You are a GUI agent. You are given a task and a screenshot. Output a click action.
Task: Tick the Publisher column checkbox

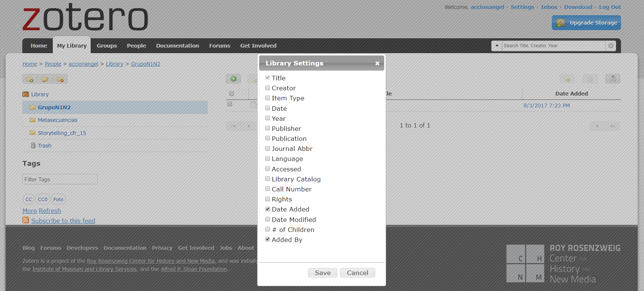pos(268,128)
